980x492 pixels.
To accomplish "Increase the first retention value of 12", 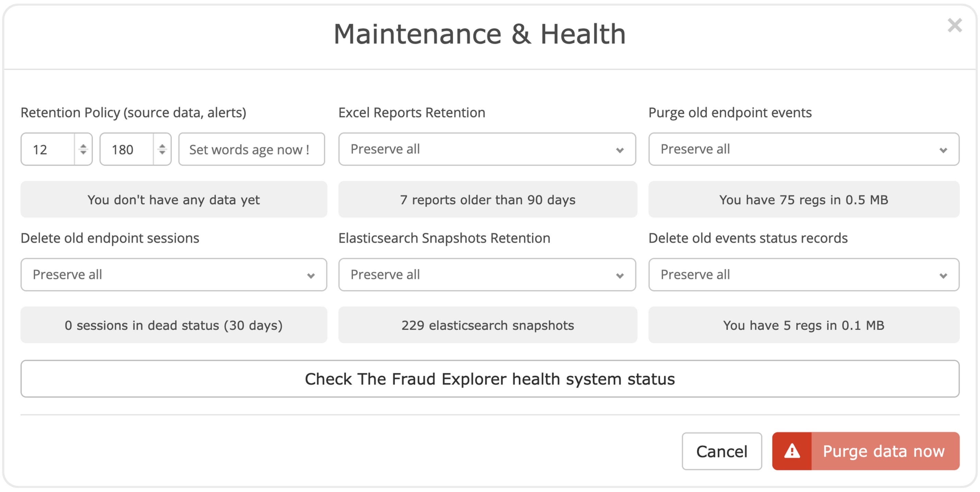I will tap(83, 146).
